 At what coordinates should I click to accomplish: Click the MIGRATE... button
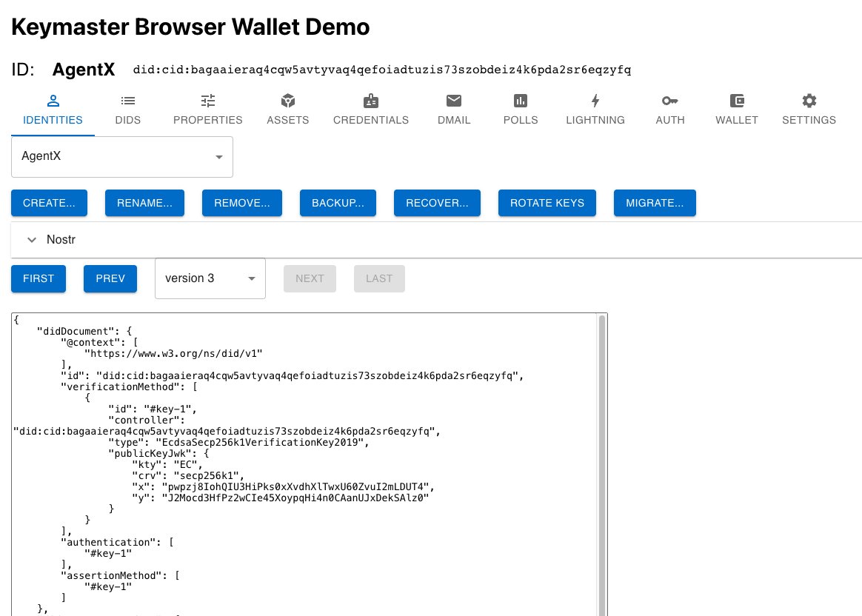click(x=655, y=203)
